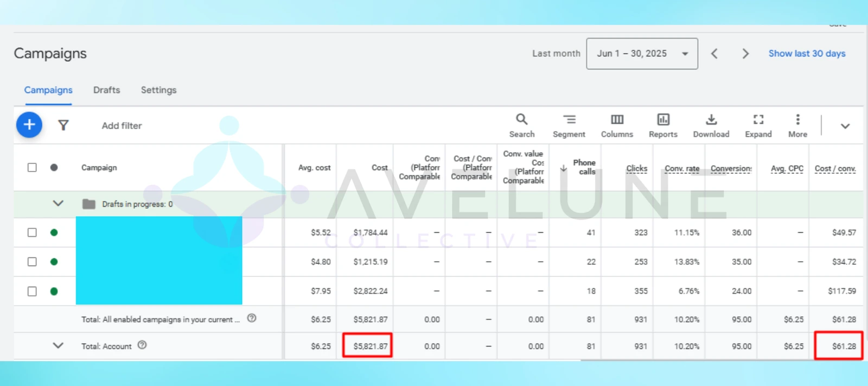Select checkbox for the $2,822.24 campaign row
This screenshot has width=868, height=386.
[32, 291]
